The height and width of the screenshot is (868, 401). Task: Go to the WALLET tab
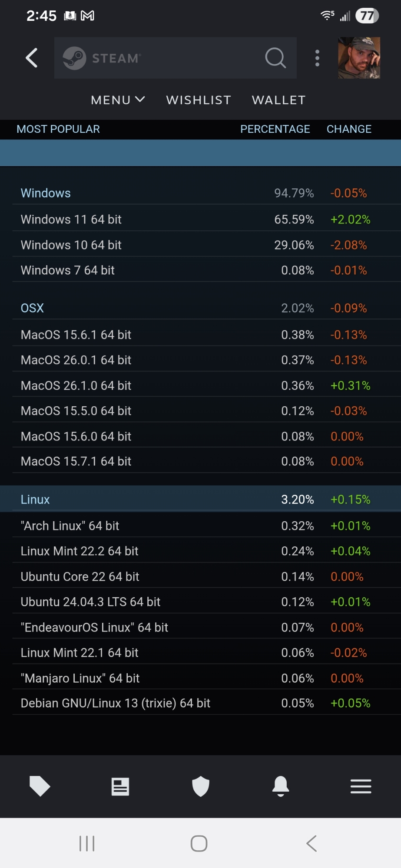pyautogui.click(x=278, y=100)
